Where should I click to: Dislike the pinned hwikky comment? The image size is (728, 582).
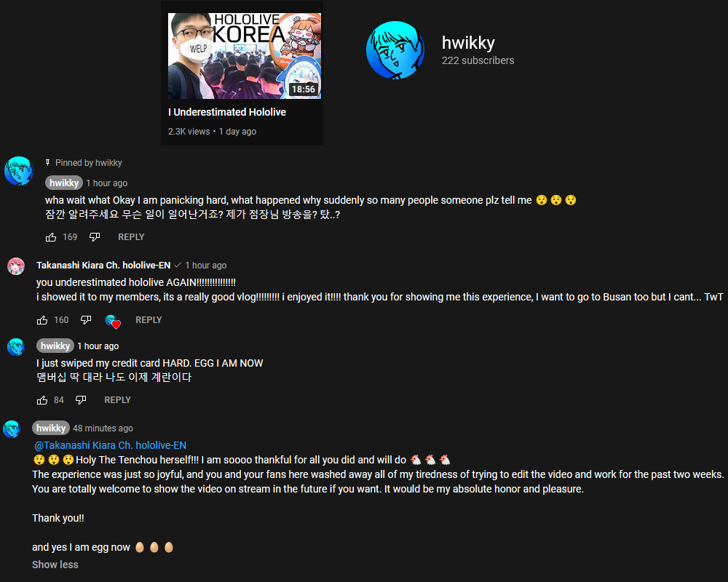(95, 237)
